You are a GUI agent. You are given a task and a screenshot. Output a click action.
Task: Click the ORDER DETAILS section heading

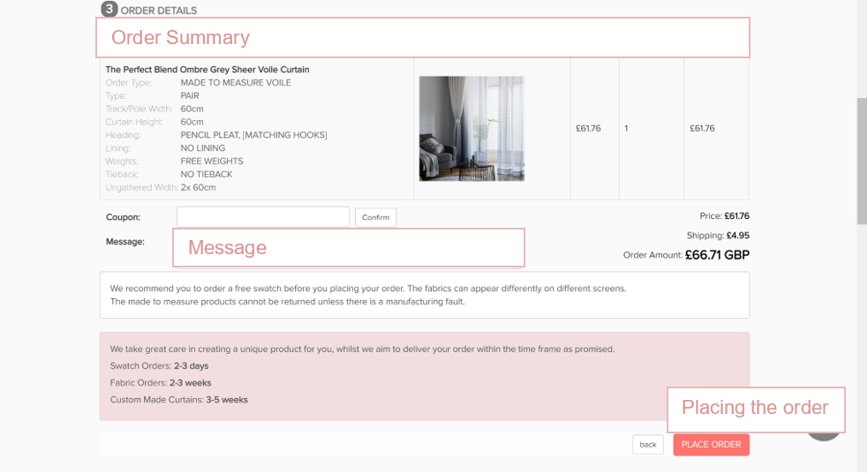coord(159,11)
